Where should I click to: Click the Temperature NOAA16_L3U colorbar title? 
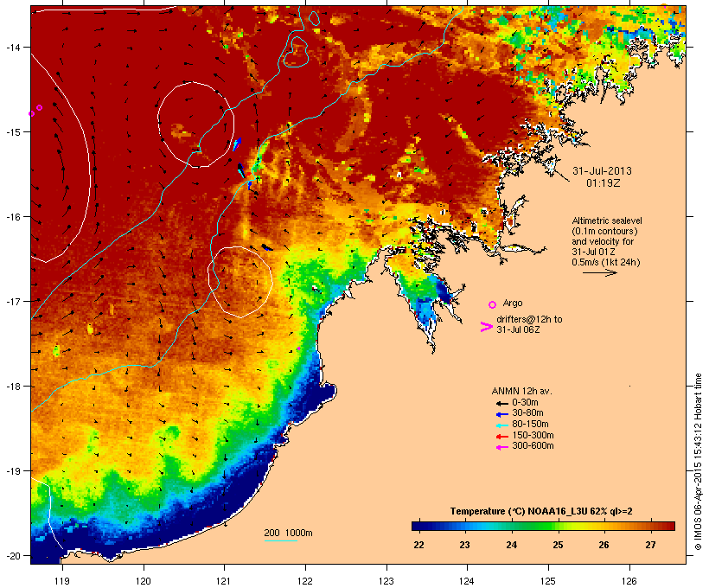tap(541, 511)
